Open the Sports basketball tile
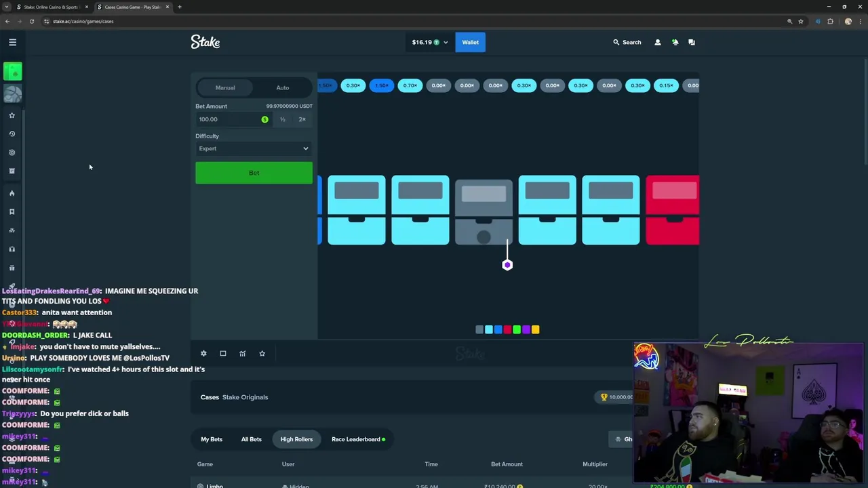Screen dimensions: 868x488 12,93
